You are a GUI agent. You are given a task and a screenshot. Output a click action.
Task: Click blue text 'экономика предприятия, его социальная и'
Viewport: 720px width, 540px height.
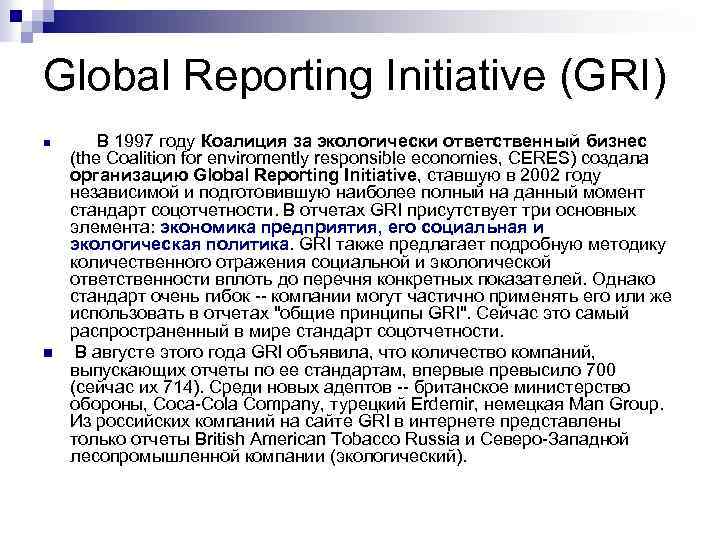tap(352, 228)
